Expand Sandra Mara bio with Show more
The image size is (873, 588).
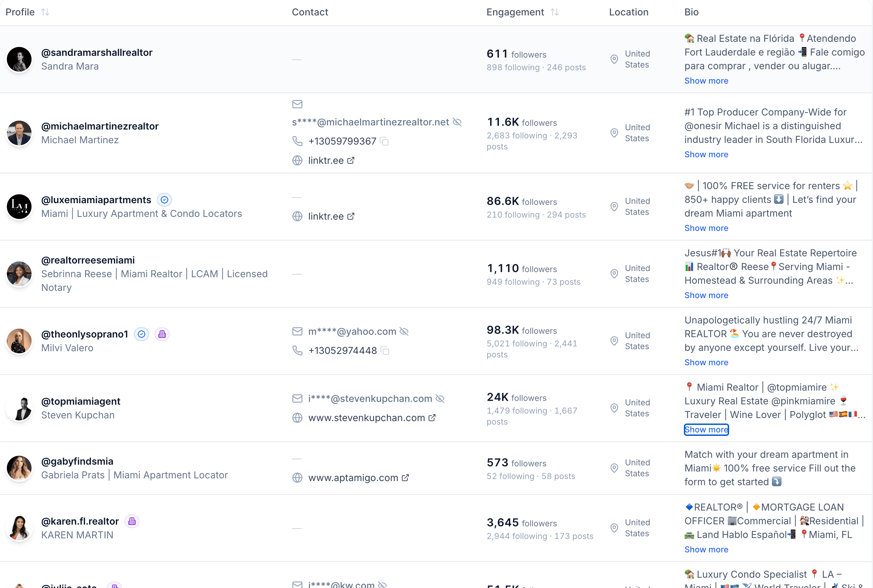coord(706,81)
